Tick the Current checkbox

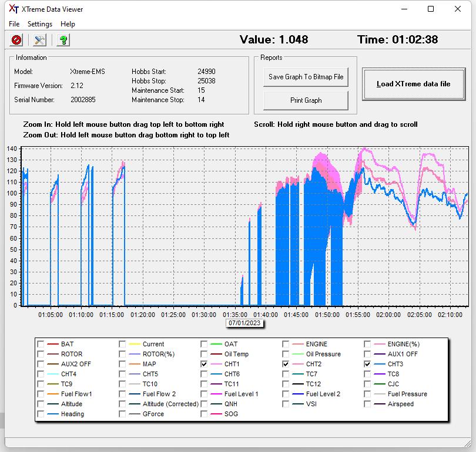pyautogui.click(x=122, y=344)
